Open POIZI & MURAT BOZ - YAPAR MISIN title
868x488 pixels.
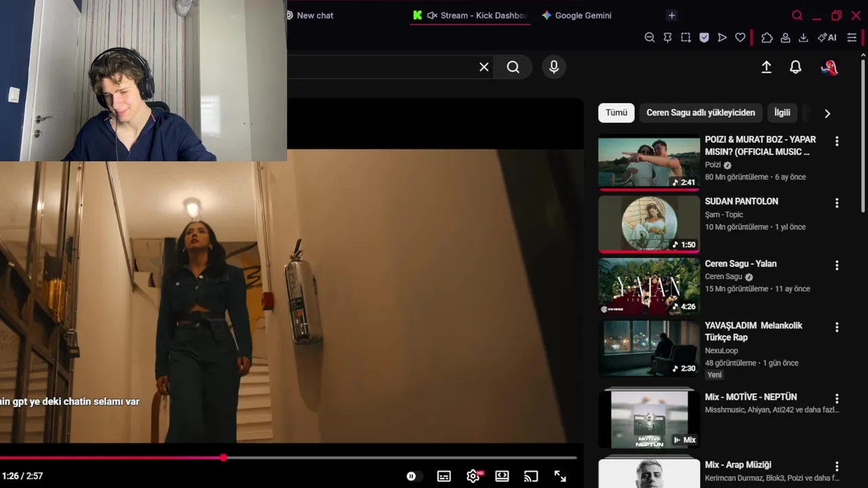click(760, 146)
